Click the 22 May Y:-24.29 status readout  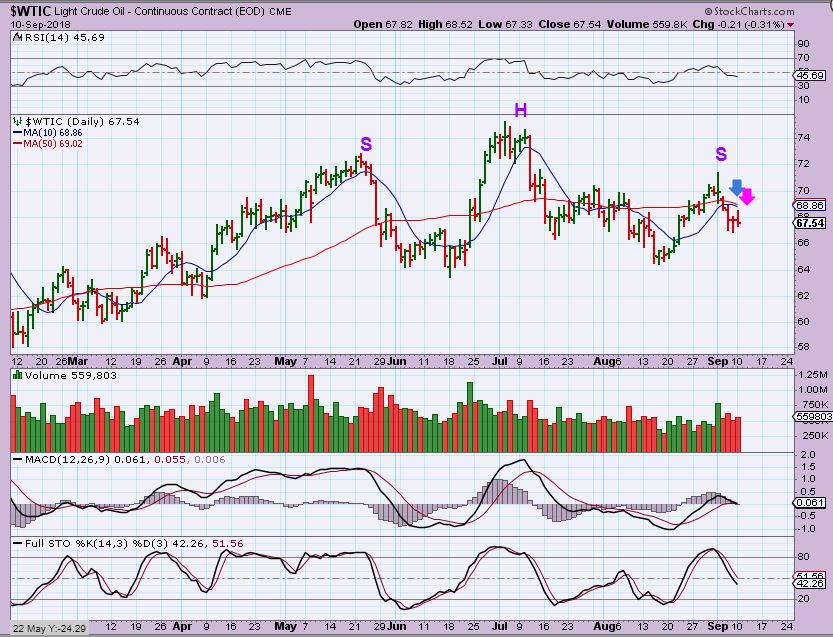[x=49, y=628]
